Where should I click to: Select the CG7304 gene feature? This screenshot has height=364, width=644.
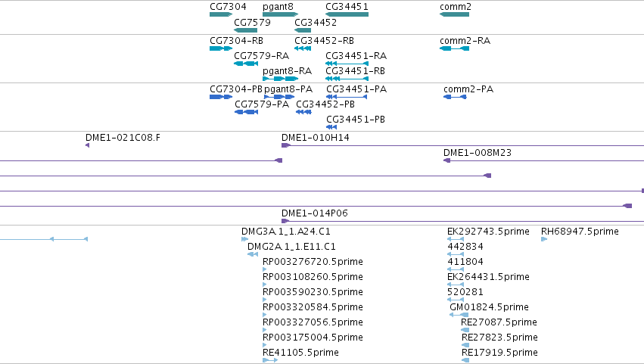point(221,14)
